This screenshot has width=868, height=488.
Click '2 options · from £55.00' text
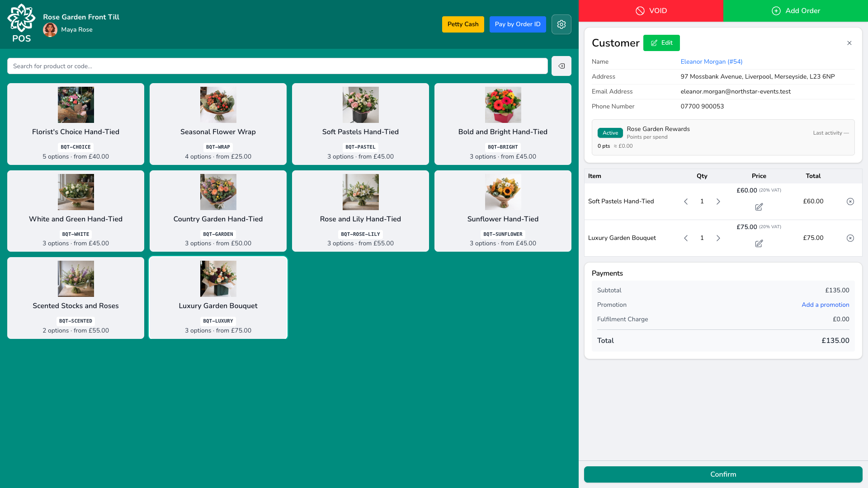pos(76,331)
